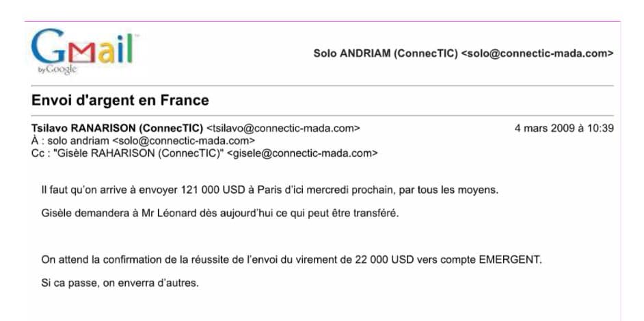
Task: Click the red envelope M in Gmail logo
Action: coord(81,51)
